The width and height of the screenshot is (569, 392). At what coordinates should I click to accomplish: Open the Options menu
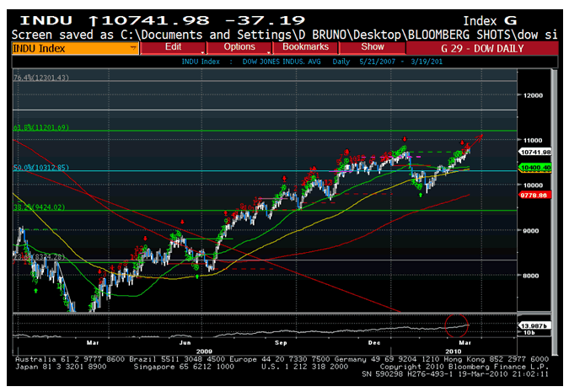(239, 47)
